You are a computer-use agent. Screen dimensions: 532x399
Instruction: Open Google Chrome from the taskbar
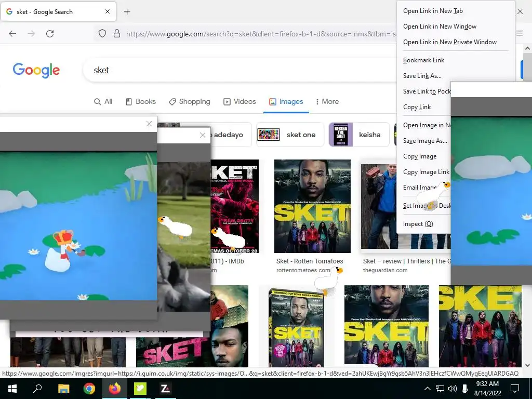[x=89, y=388]
